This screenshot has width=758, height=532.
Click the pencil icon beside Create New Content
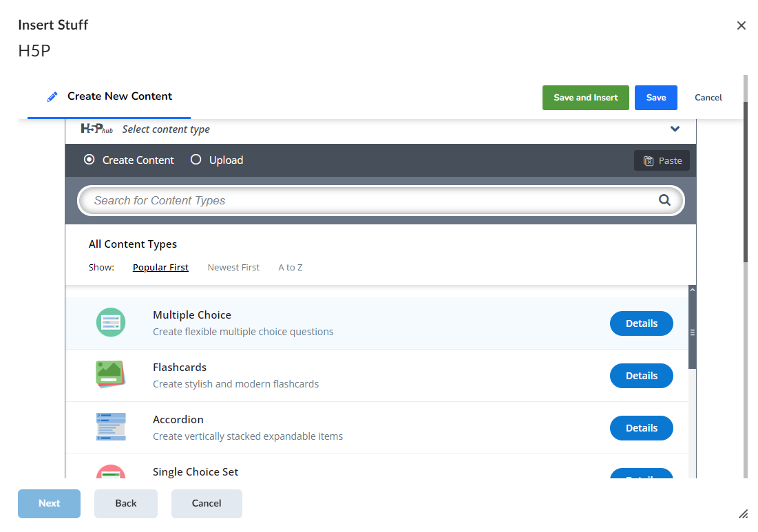tap(52, 97)
